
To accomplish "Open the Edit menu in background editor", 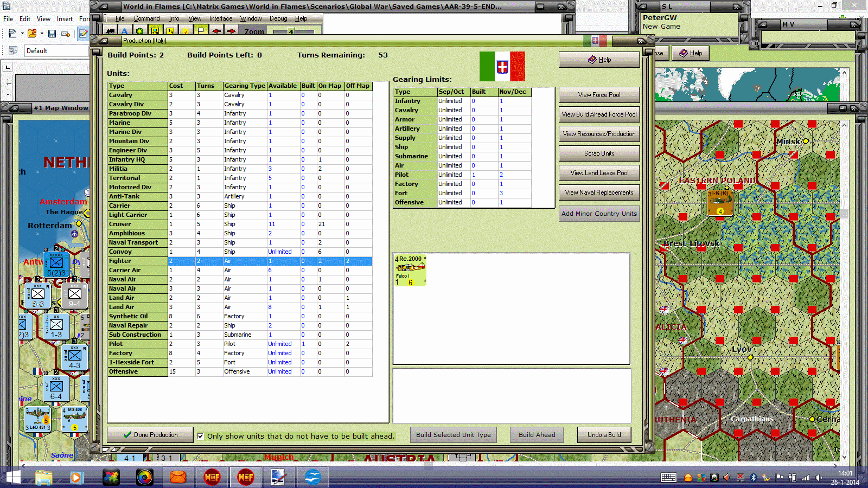I will [x=25, y=19].
